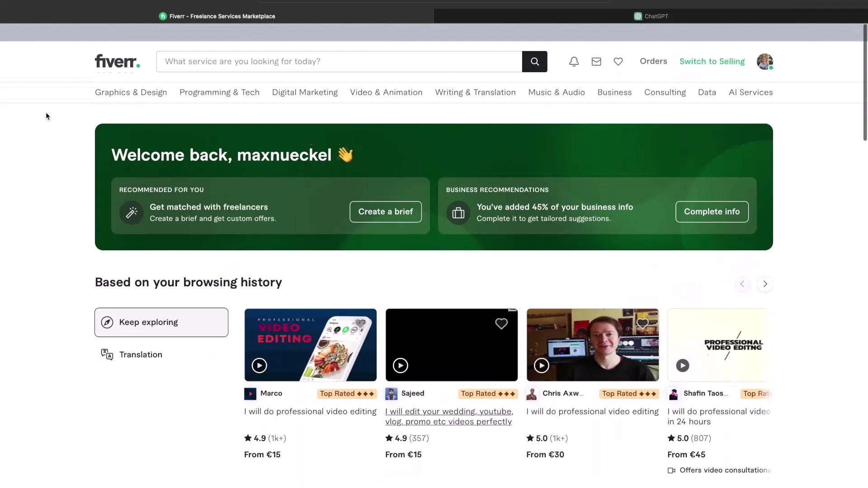The height and width of the screenshot is (488, 868).
Task: Click the ChatGPT tab favicon
Action: point(638,16)
